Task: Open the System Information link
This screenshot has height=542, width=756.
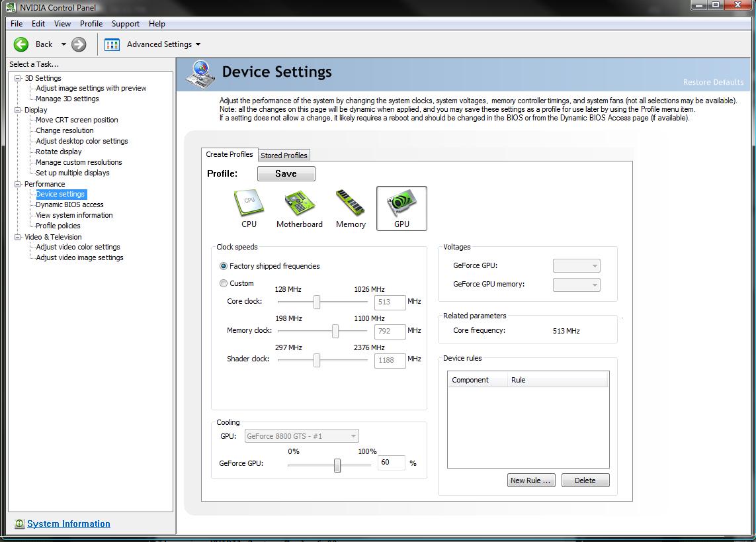Action: pos(69,523)
